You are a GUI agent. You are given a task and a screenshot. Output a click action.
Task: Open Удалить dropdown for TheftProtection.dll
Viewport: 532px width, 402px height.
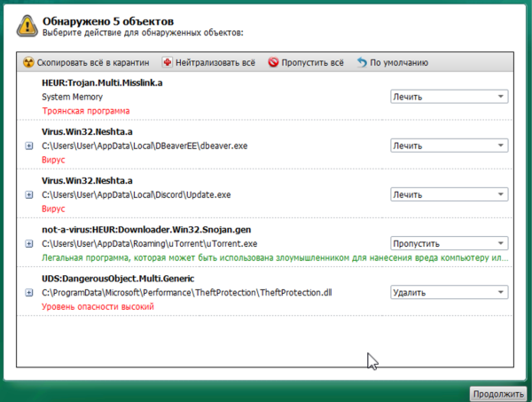(x=450, y=292)
